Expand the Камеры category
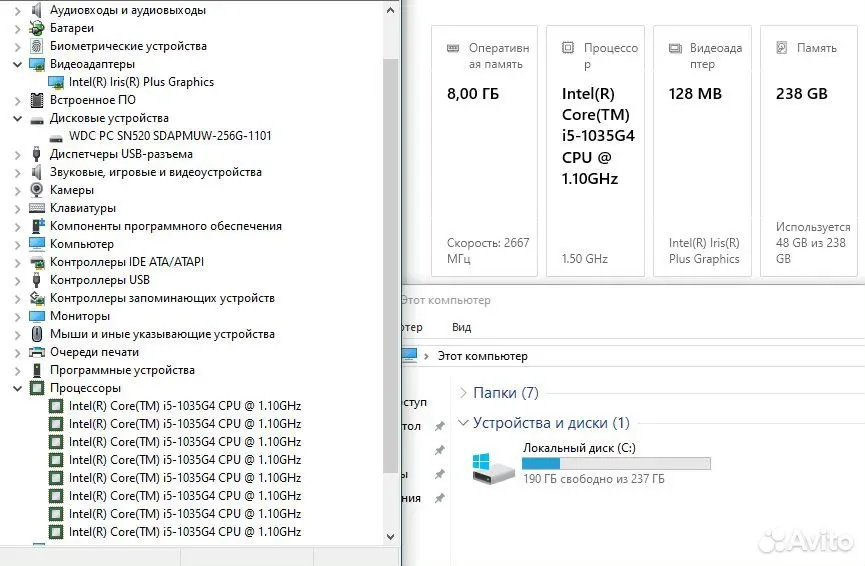 (x=18, y=190)
